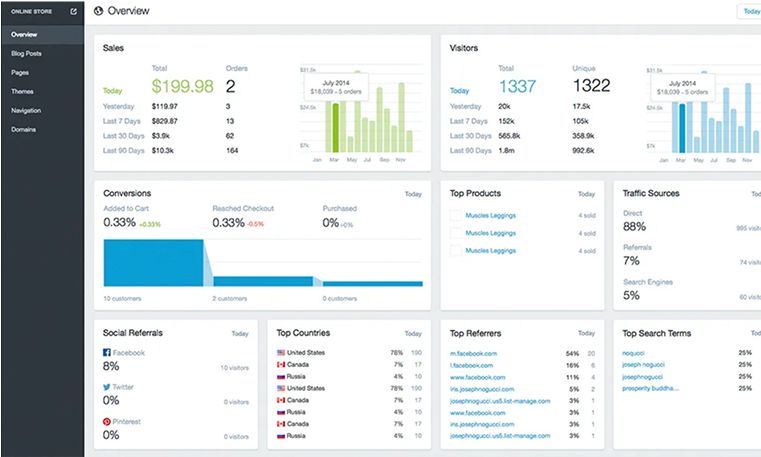Click first Muscles Leggings product thumbnail
The width and height of the screenshot is (761, 457).
[456, 215]
